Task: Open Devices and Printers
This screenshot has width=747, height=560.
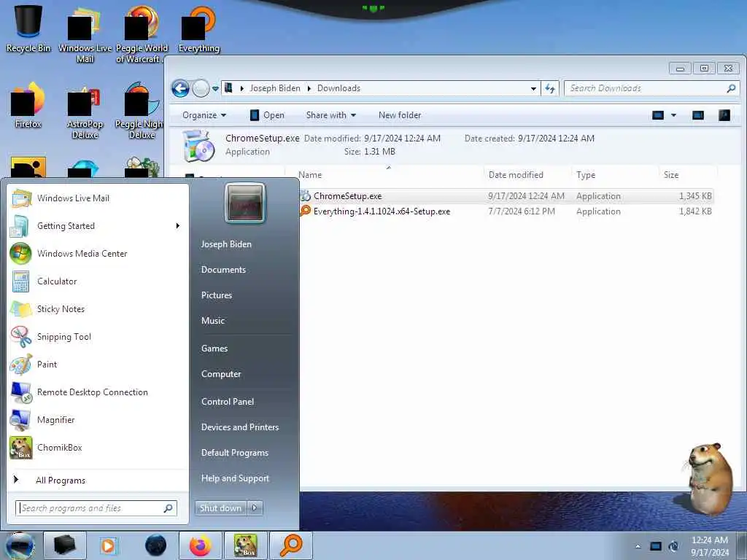Action: [x=240, y=427]
